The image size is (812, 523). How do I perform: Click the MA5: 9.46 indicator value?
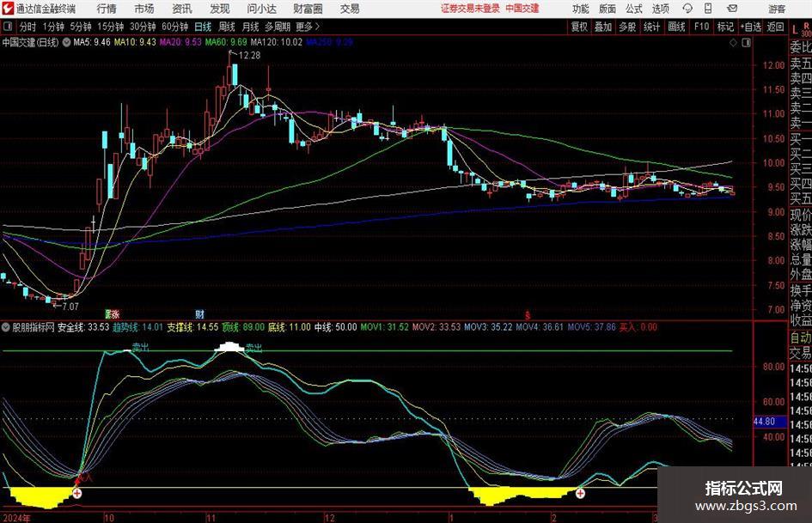[x=92, y=42]
